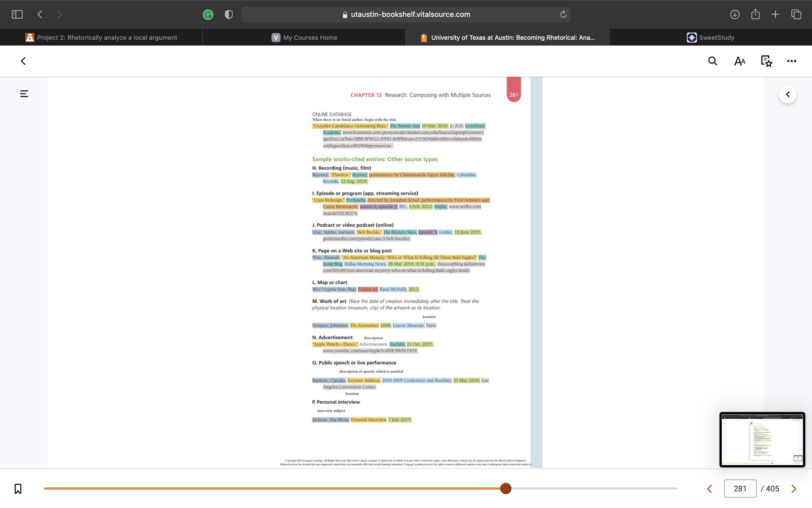Viewport: 812px width, 508px height.
Task: Click the 'H. Recording (music, film)' heading
Action: (342, 168)
